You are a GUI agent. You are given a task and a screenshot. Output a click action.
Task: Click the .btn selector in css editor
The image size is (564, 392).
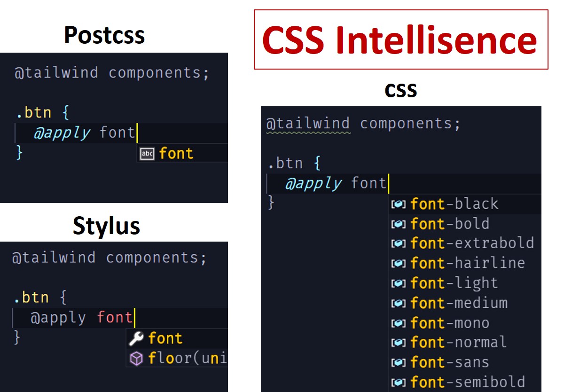286,164
